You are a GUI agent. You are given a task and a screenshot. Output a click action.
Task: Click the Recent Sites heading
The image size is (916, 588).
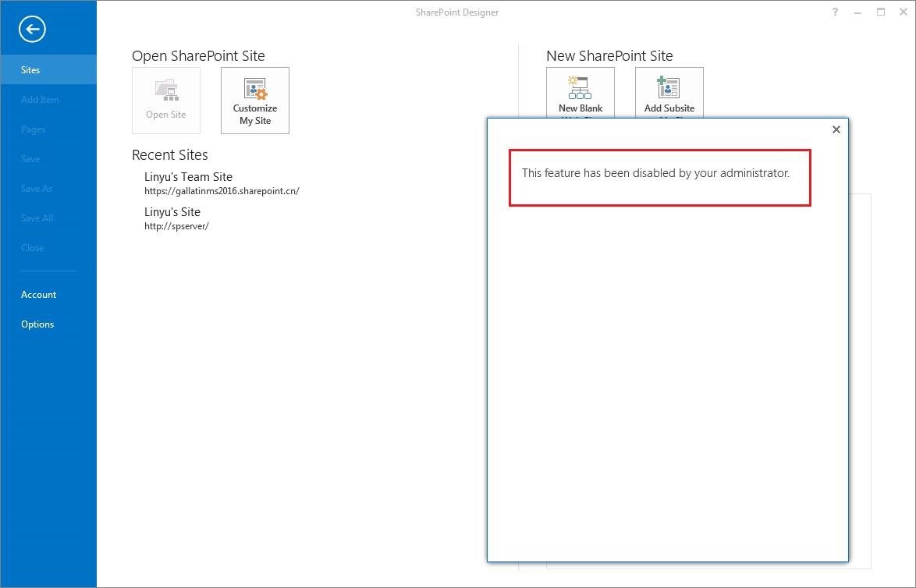click(x=170, y=154)
